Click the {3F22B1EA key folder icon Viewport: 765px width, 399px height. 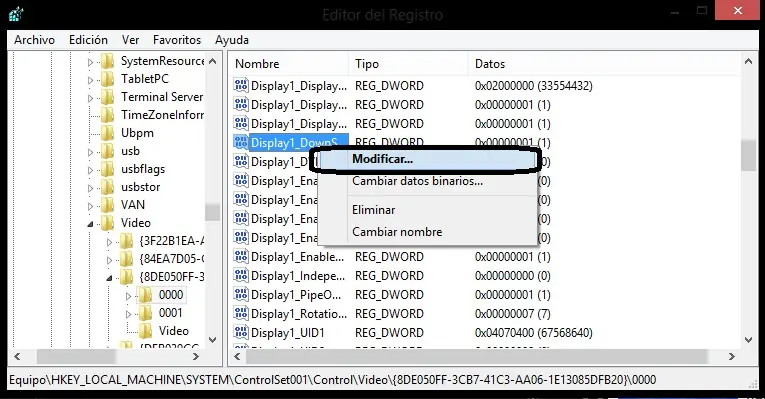point(126,241)
